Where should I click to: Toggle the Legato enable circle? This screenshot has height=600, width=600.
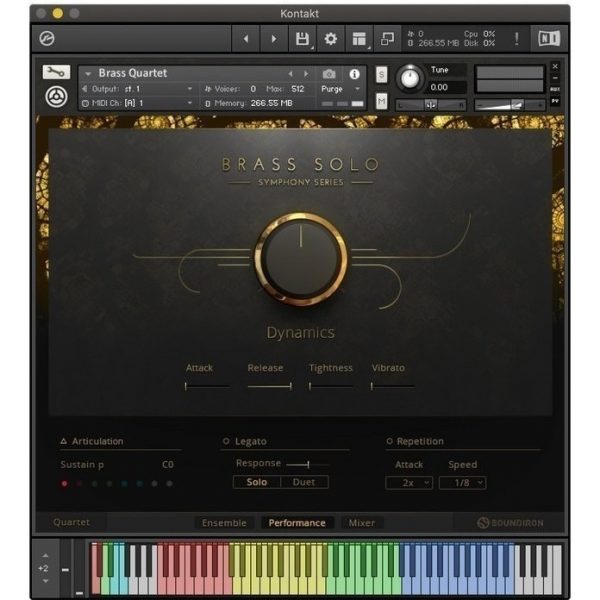tap(226, 441)
